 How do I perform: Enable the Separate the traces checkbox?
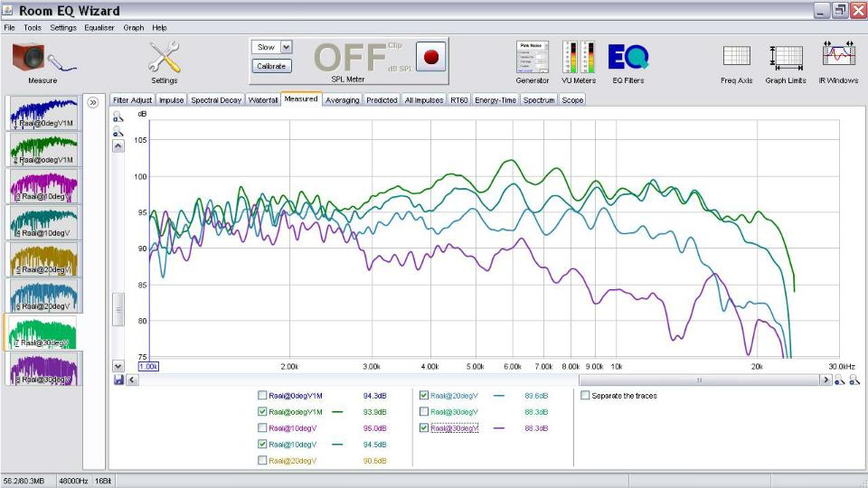585,396
